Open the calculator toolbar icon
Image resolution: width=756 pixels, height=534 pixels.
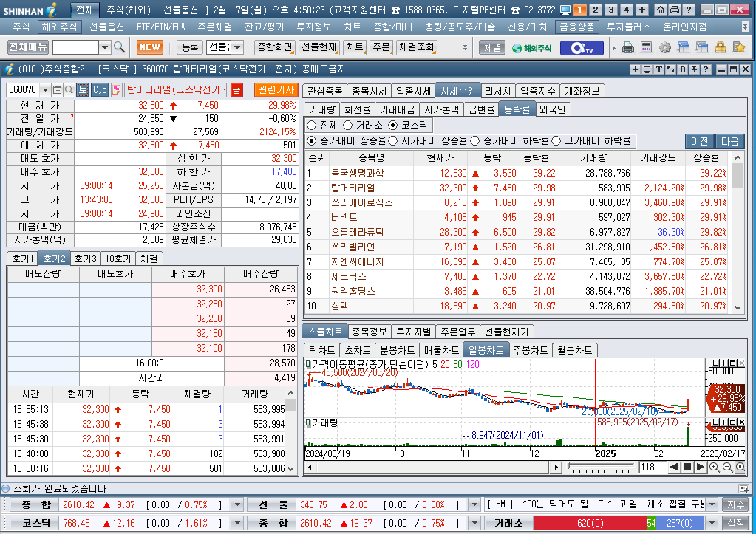click(646, 47)
